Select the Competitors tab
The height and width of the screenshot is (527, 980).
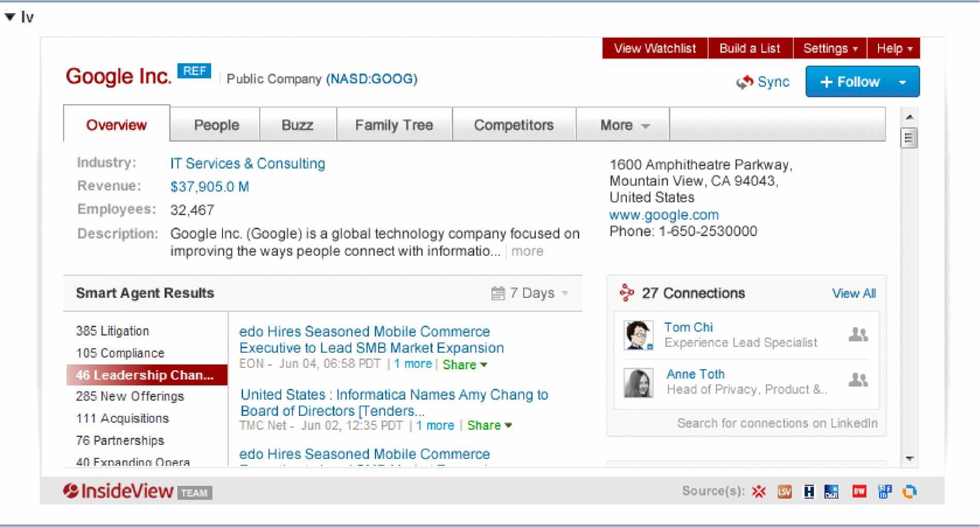[x=514, y=125]
